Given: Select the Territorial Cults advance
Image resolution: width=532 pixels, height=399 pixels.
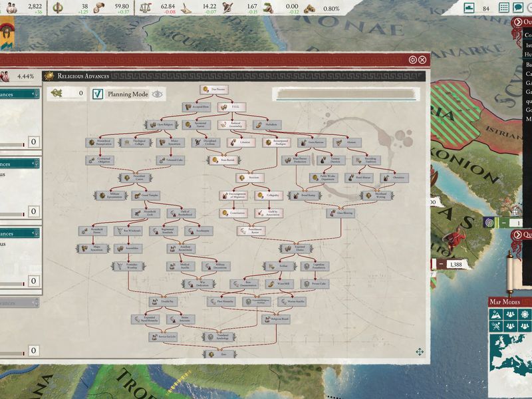Looking at the screenshot, I should pyautogui.click(x=171, y=160).
